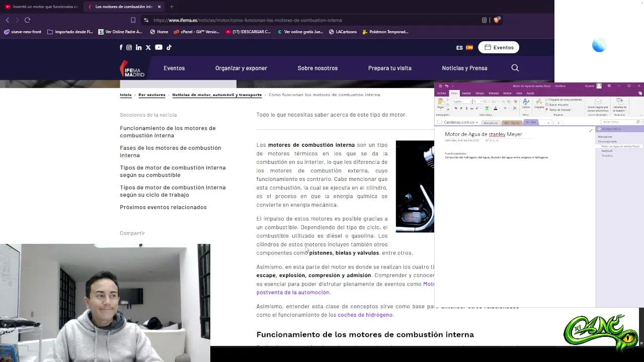
Task: Open IFEMA Facebook social icon
Action: [121, 47]
